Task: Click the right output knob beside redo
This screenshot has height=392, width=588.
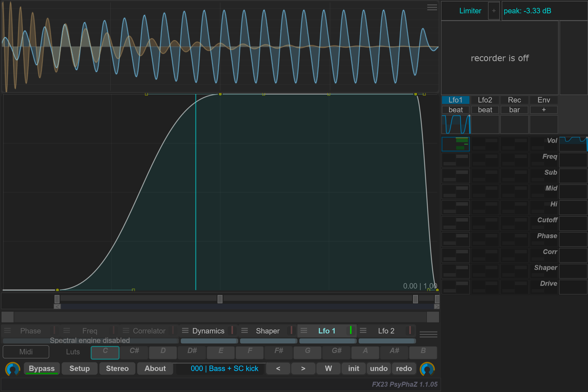Action: [x=427, y=369]
